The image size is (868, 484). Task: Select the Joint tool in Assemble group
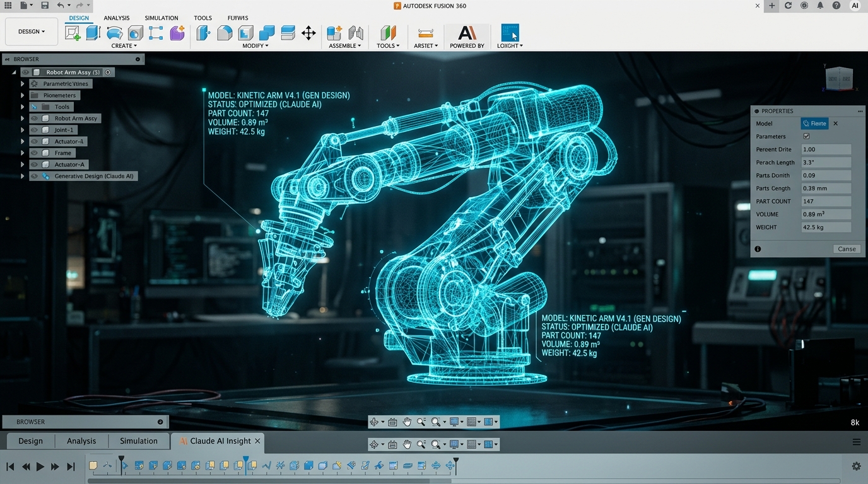point(356,33)
